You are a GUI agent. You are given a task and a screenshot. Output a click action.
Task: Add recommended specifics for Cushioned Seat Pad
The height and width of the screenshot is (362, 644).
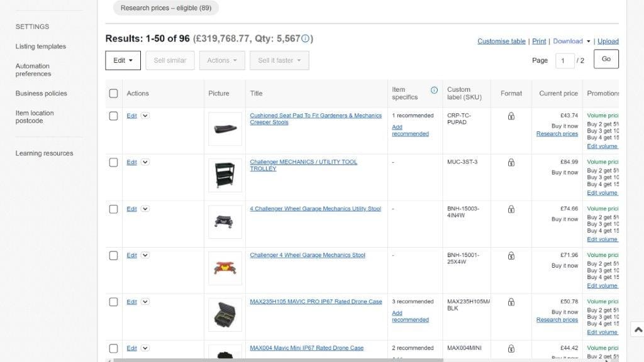click(x=410, y=131)
